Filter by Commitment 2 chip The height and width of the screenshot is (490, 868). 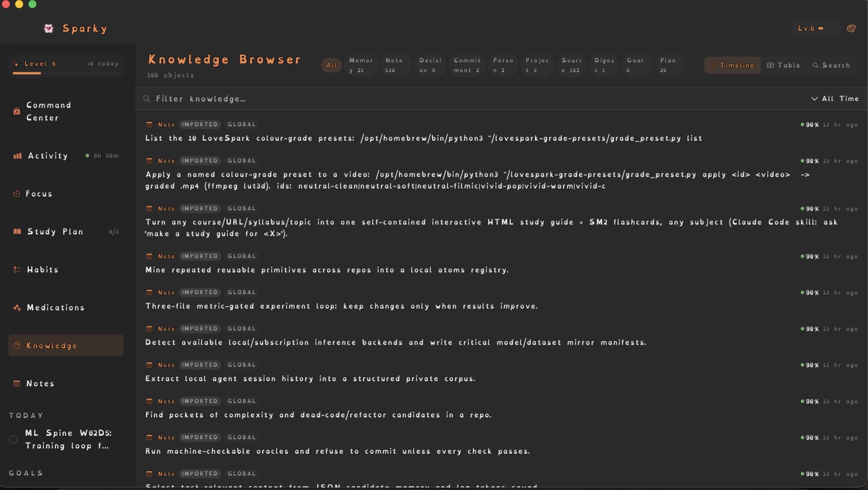coord(467,65)
